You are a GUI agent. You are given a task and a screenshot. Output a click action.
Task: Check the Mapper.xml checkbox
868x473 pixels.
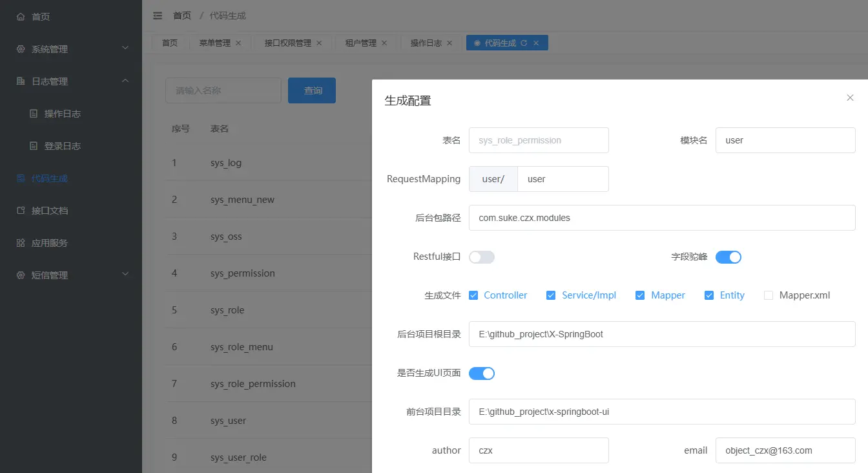pos(769,295)
